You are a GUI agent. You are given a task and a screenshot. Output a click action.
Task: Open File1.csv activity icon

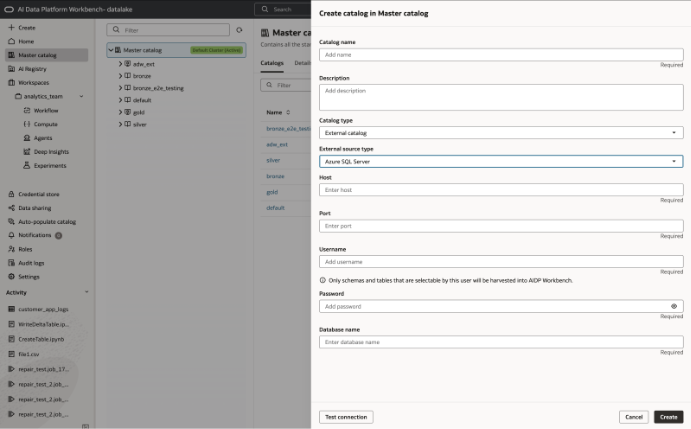11,354
